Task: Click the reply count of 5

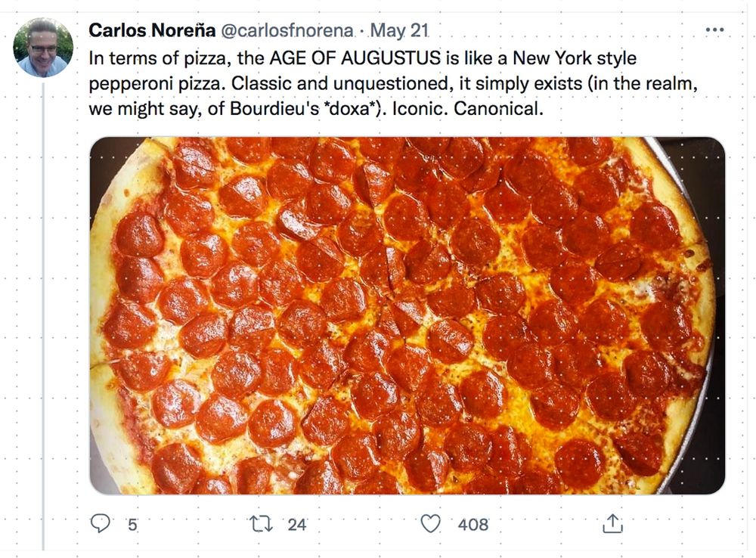Action: click(132, 523)
